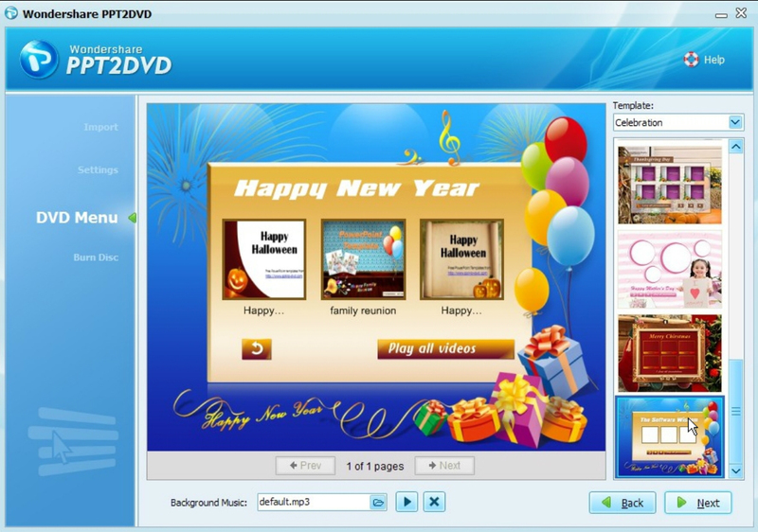Viewport: 758px width, 532px height.
Task: Click Play all videos button
Action: coord(445,348)
